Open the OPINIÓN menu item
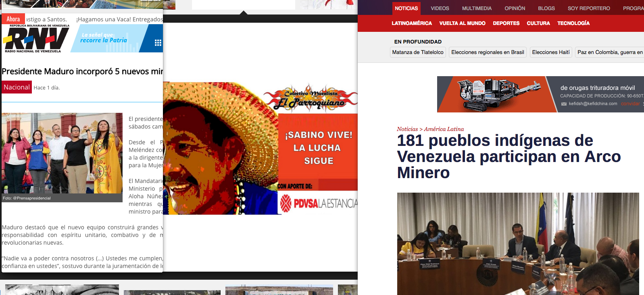Image resolution: width=644 pixels, height=295 pixels. [x=515, y=8]
